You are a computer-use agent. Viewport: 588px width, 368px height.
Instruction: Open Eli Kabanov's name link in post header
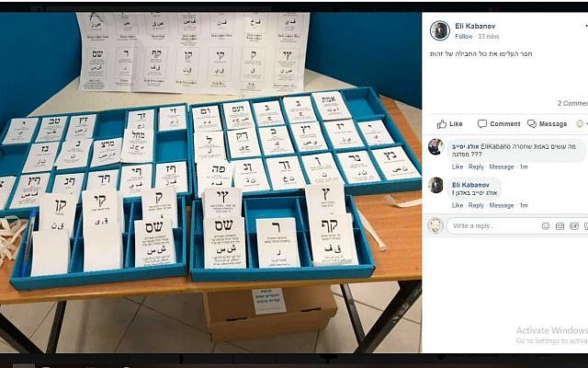(x=475, y=26)
